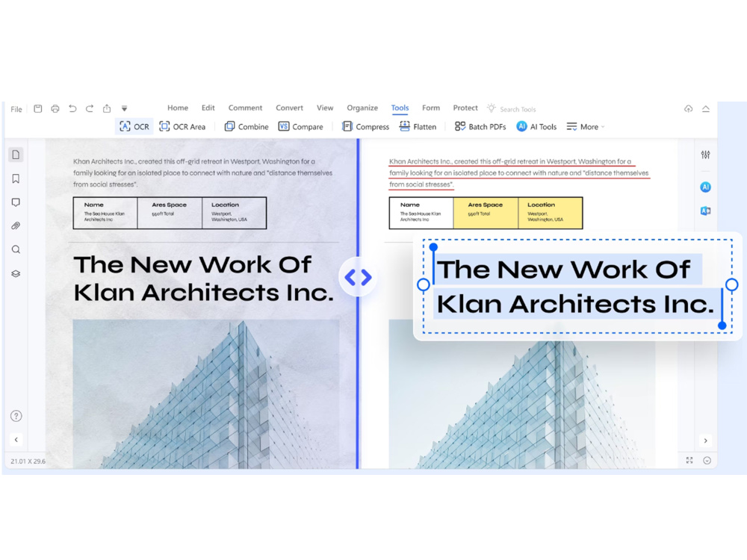Go to next page with right arrow
This screenshot has width=747, height=560.
coord(706,441)
